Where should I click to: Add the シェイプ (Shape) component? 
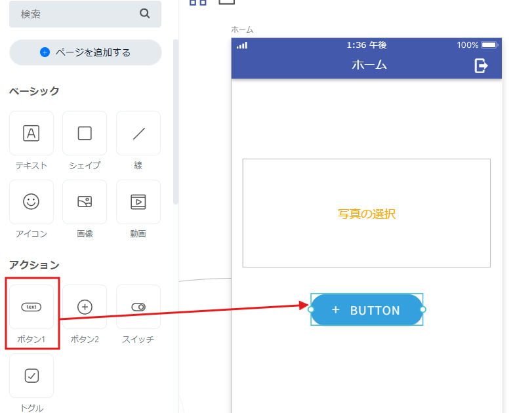(85, 133)
